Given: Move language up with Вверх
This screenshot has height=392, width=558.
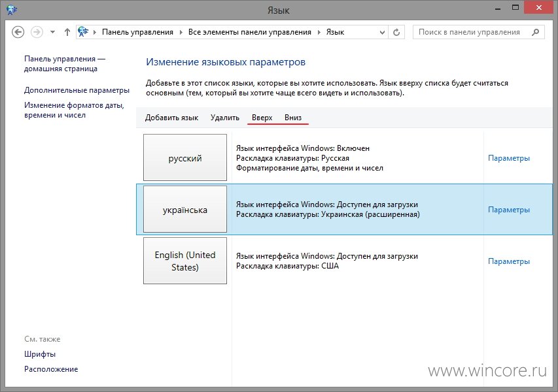Looking at the screenshot, I should (262, 118).
